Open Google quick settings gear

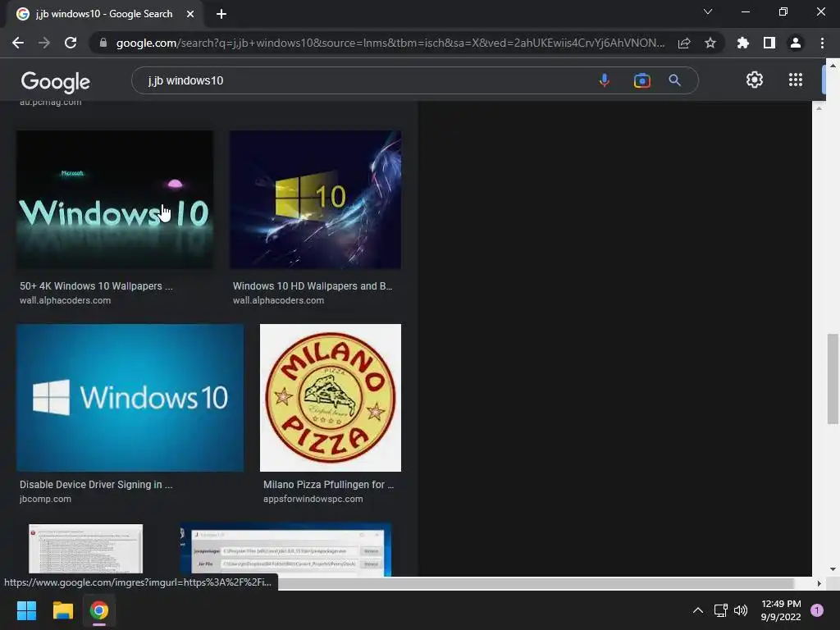coord(755,80)
